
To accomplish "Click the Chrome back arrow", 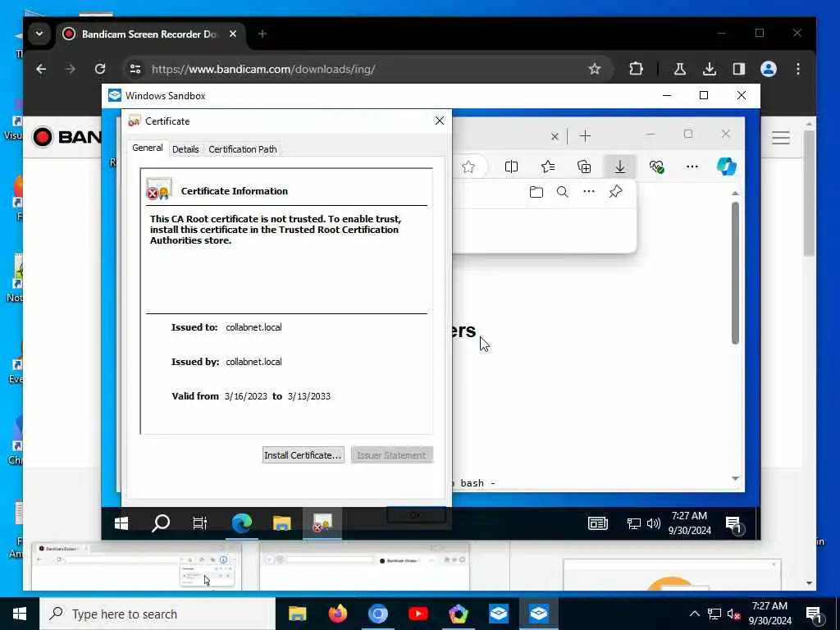I will click(41, 69).
